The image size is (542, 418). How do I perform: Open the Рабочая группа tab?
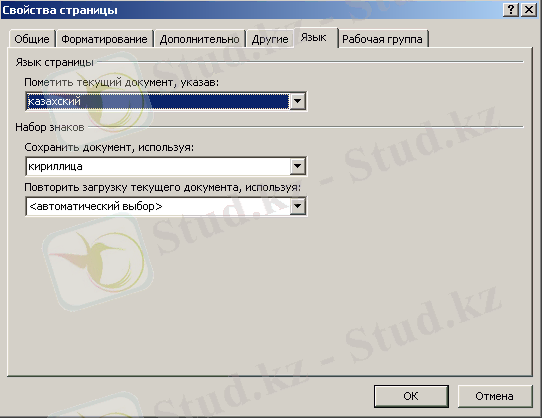click(382, 39)
